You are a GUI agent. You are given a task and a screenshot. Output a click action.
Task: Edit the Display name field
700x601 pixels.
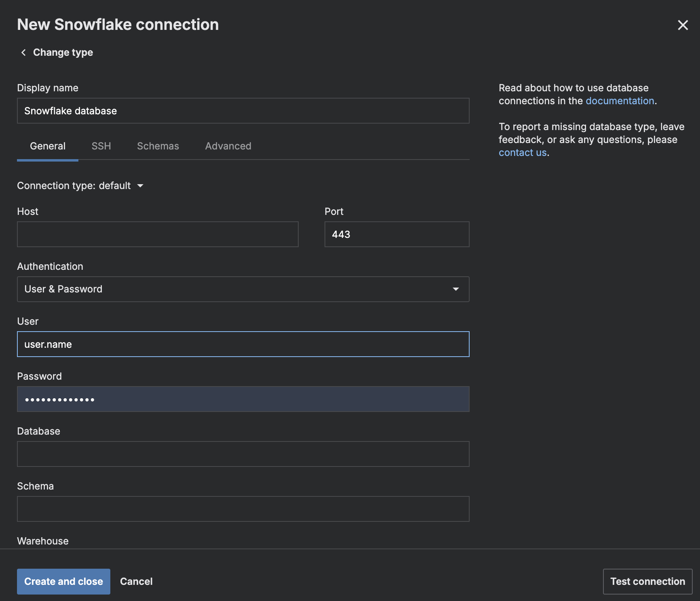click(x=242, y=111)
